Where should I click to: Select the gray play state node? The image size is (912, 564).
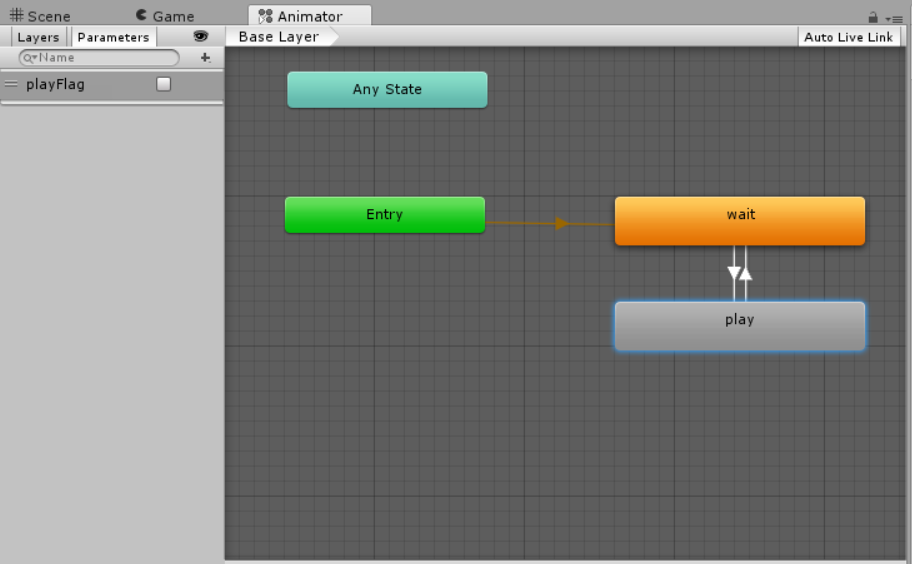740,326
